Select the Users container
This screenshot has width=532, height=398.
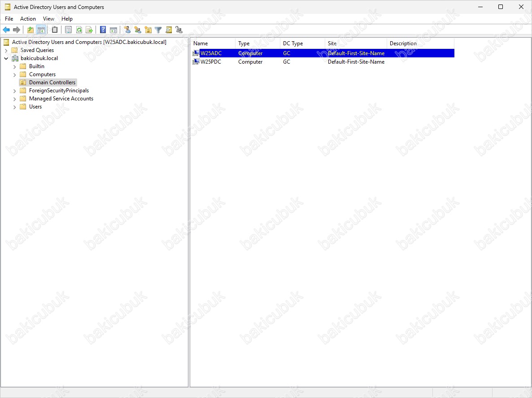(35, 107)
